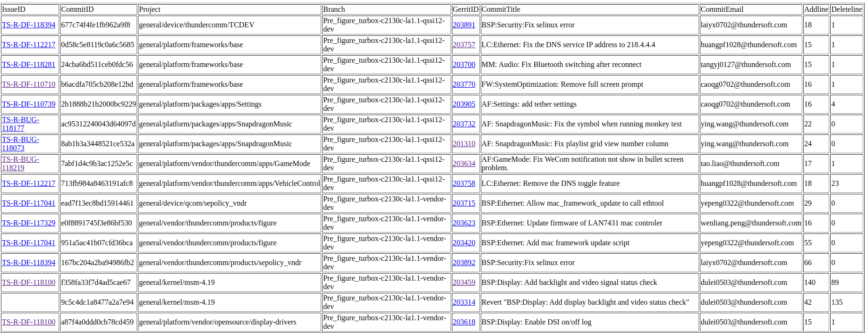Click commit ID 9c5c4dc1a8477a2a7e94
The height and width of the screenshot is (333, 868).
pyautogui.click(x=97, y=302)
